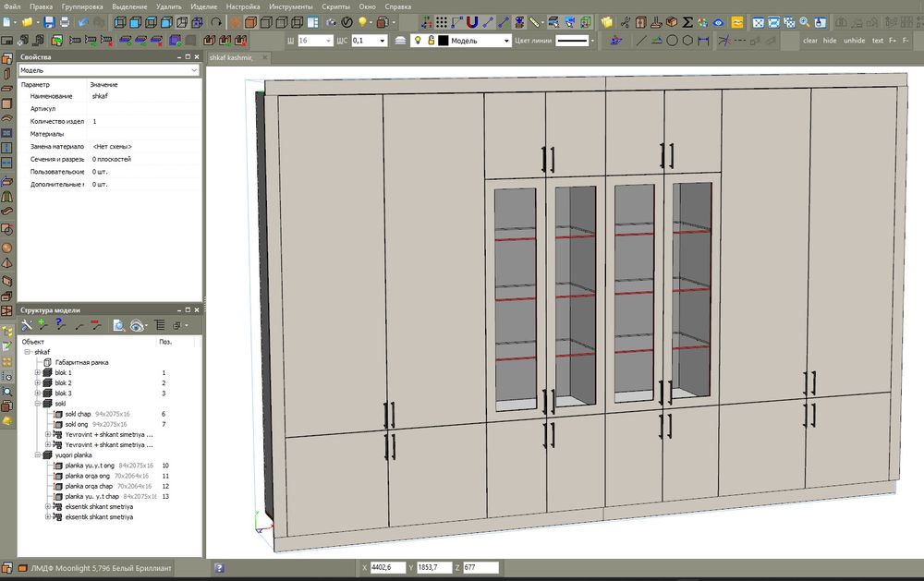This screenshot has height=581, width=924.
Task: Select the hexagon polygon drawing tool
Action: (687, 41)
